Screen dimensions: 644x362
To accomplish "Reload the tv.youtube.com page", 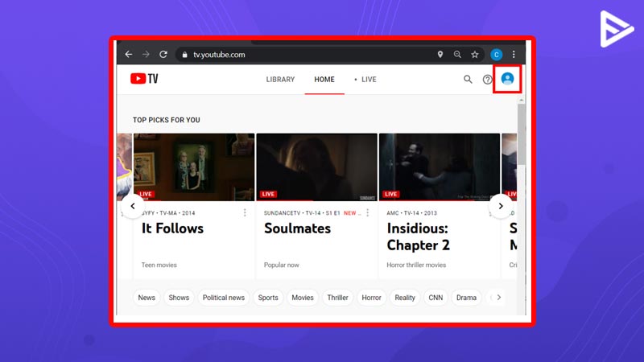I will (x=163, y=54).
